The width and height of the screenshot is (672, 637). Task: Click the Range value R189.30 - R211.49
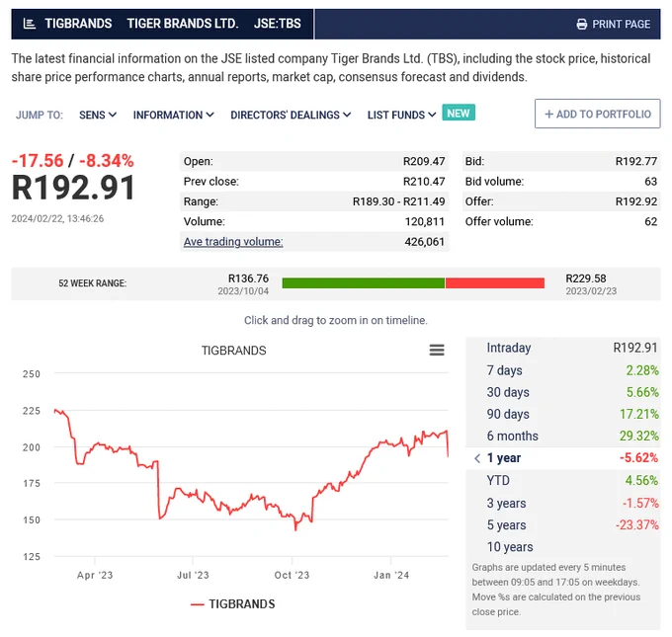[x=398, y=201]
